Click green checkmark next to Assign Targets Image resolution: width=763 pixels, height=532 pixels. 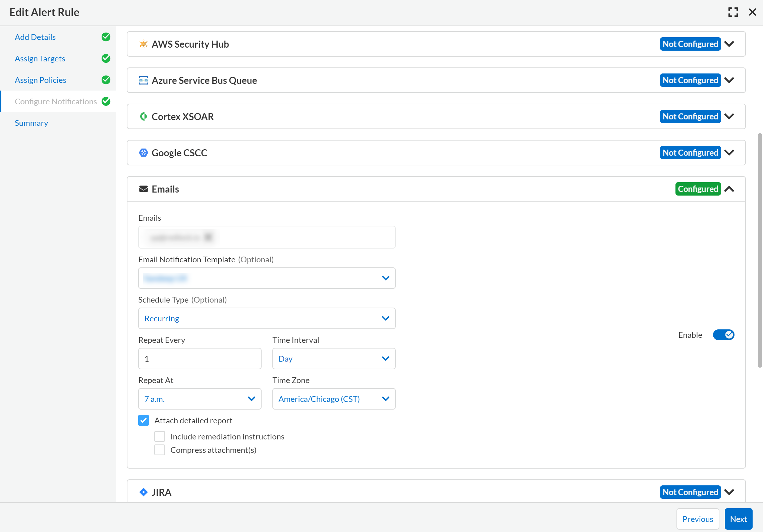(x=106, y=58)
